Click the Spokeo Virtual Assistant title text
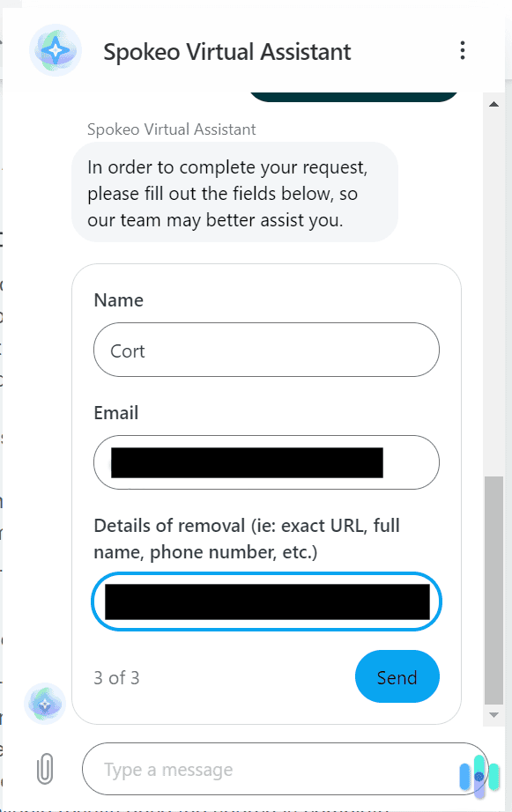The width and height of the screenshot is (512, 812). point(226,52)
